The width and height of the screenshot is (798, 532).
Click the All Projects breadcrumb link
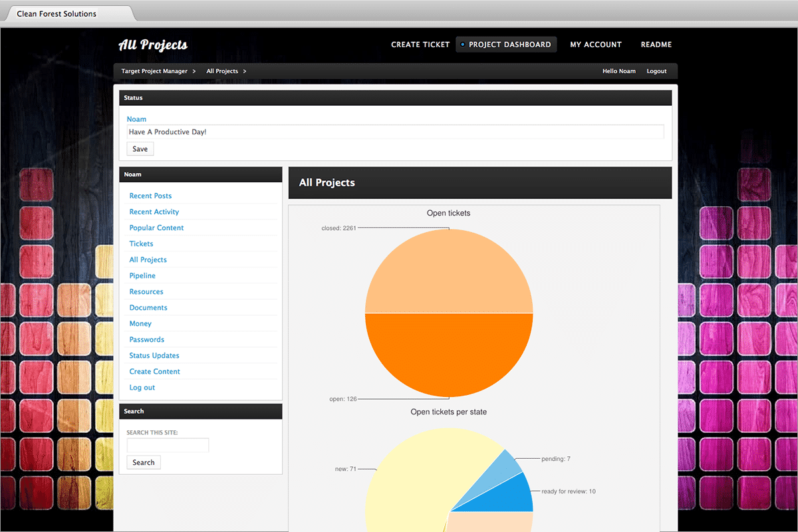(222, 71)
